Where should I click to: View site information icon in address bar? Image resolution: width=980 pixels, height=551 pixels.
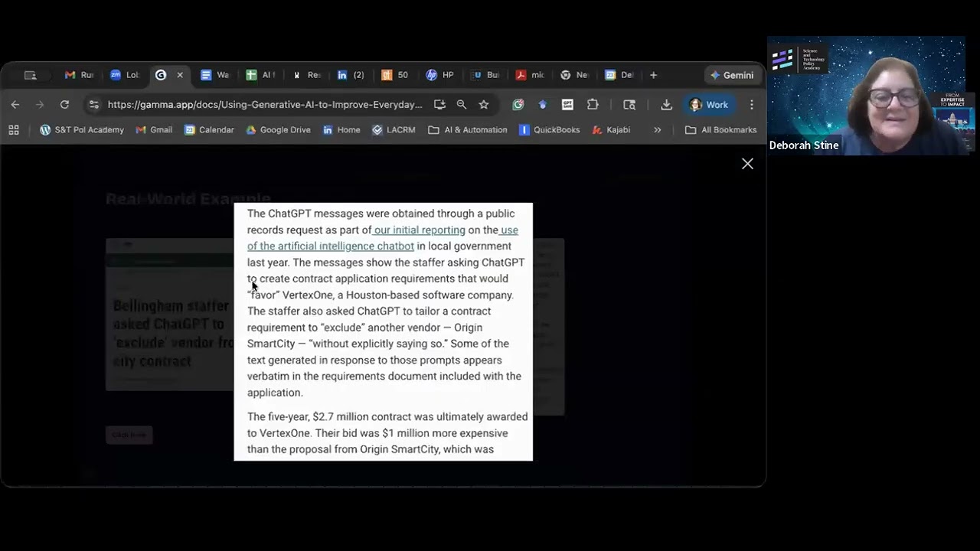(x=93, y=105)
